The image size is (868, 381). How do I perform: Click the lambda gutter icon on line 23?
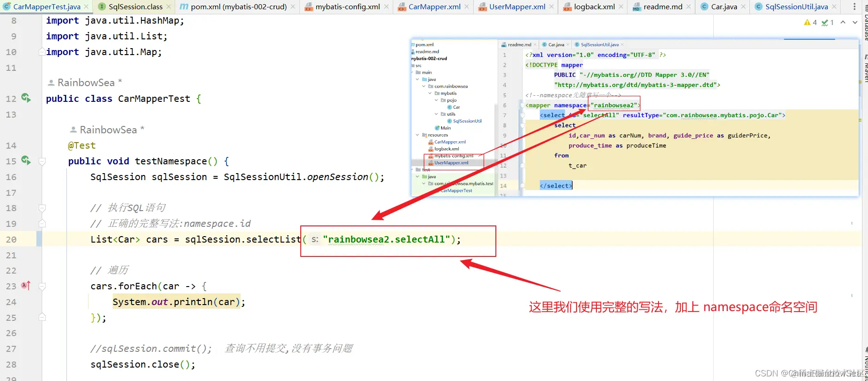[26, 286]
